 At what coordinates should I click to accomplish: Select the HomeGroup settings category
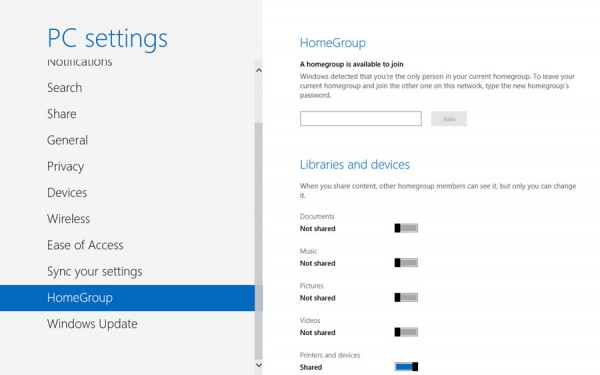tap(127, 298)
